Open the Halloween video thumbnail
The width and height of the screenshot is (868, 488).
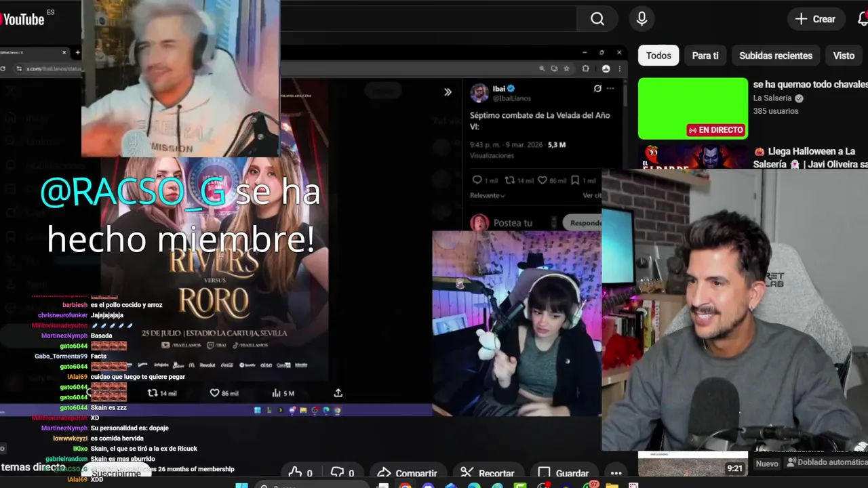pos(693,157)
